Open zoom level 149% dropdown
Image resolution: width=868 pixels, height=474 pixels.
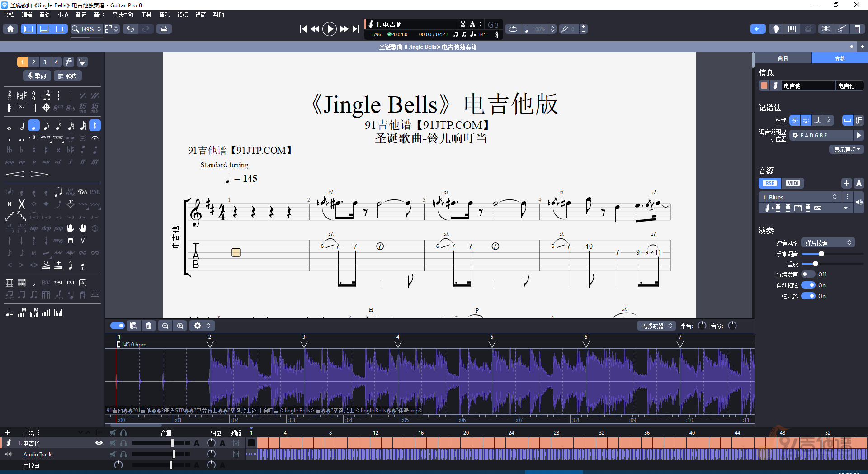pyautogui.click(x=87, y=29)
